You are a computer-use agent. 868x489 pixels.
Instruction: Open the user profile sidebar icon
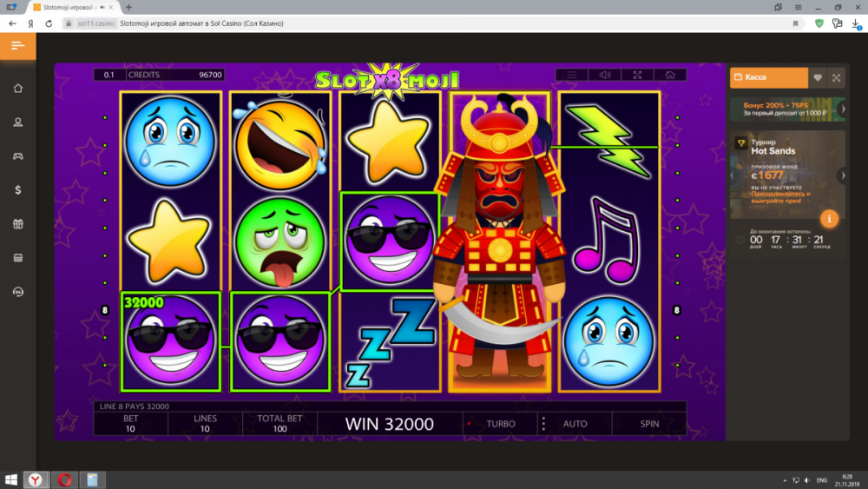point(17,122)
